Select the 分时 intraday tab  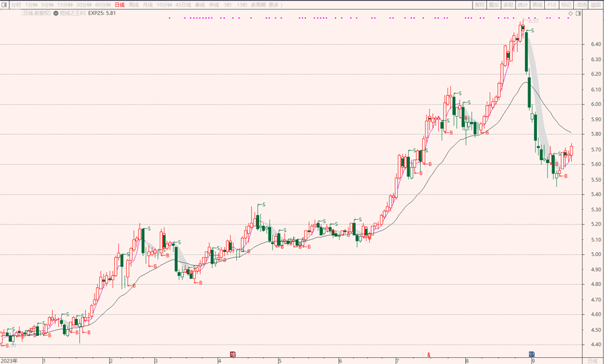pyautogui.click(x=16, y=5)
